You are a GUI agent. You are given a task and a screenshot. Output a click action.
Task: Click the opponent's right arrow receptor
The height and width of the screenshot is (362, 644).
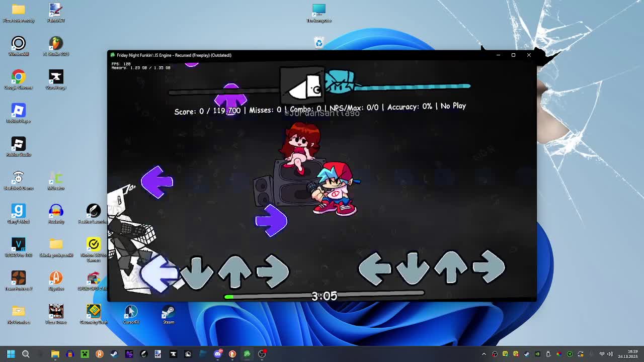[x=272, y=271]
